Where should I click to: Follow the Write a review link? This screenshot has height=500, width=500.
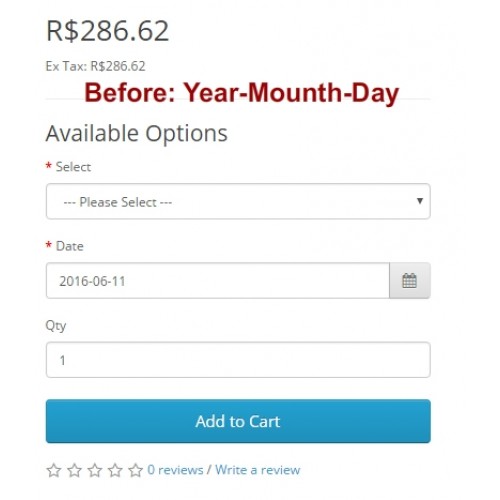[x=257, y=470]
